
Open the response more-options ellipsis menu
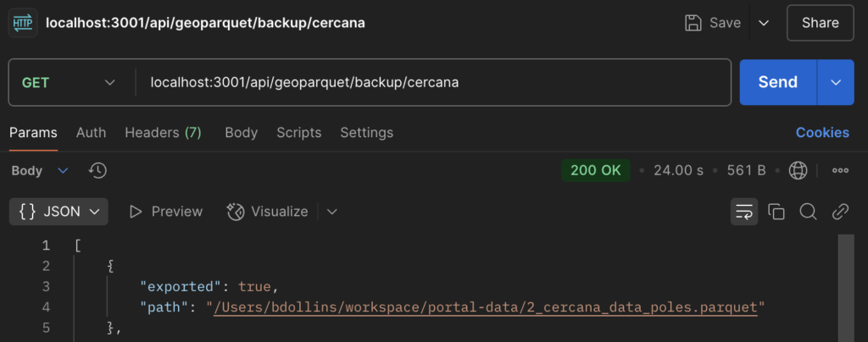840,171
